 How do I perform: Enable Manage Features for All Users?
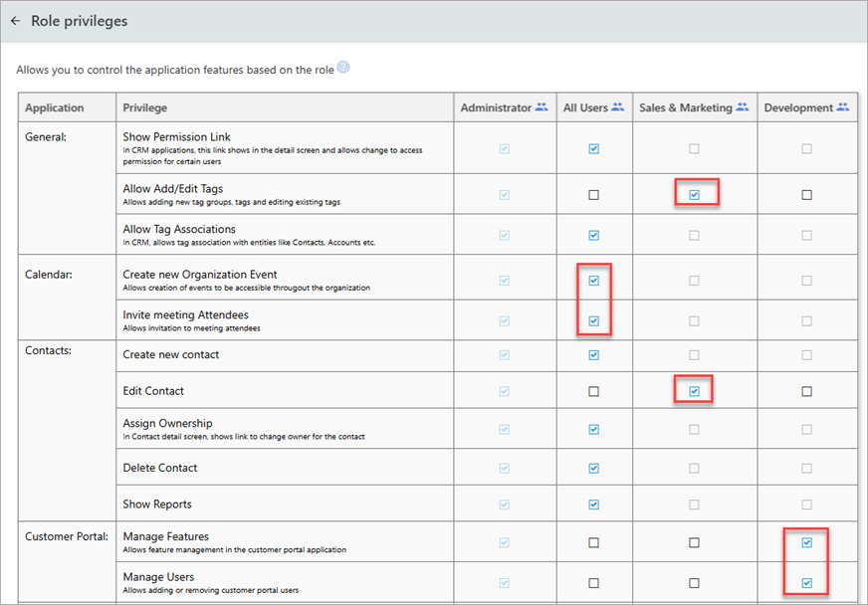coord(594,542)
